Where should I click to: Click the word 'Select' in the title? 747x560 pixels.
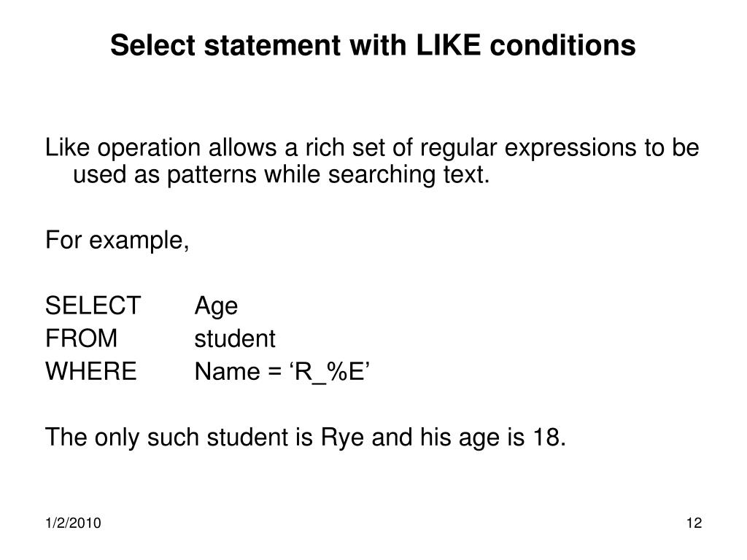click(153, 46)
